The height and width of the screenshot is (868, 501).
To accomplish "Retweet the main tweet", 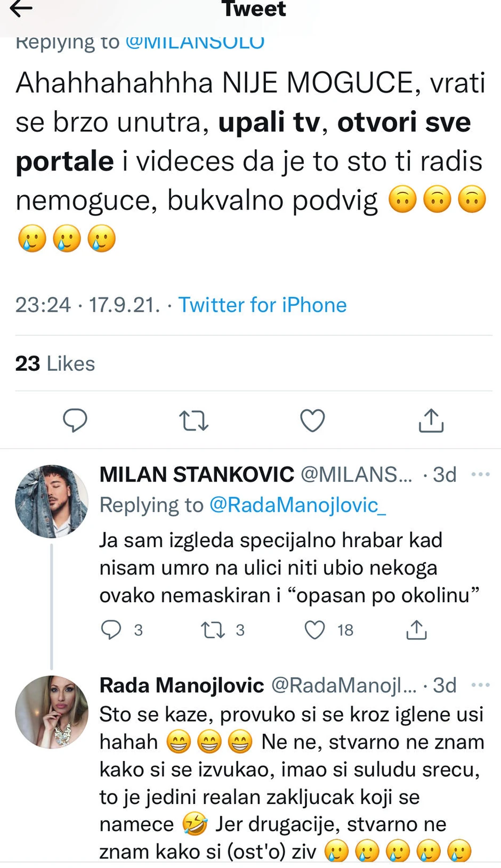I will pyautogui.click(x=193, y=420).
